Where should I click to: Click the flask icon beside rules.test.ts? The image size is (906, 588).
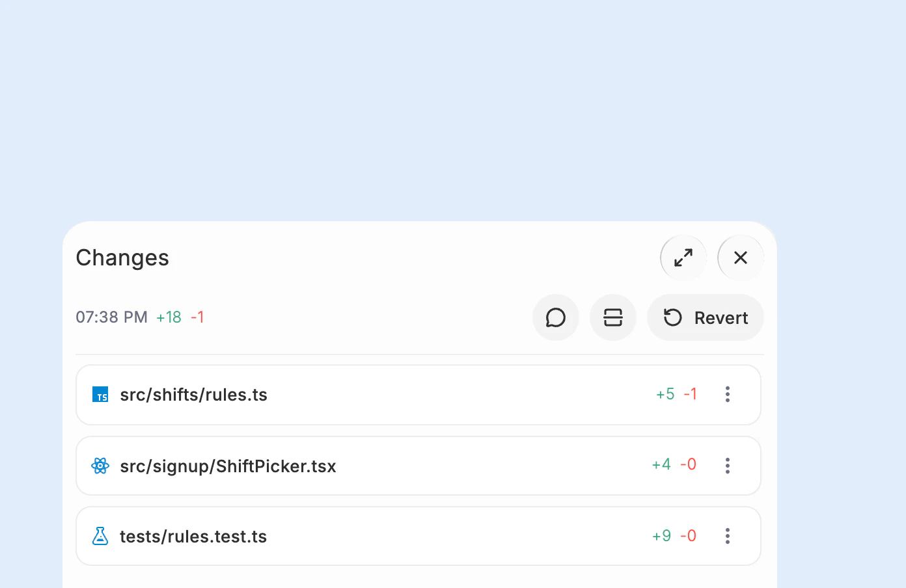100,536
